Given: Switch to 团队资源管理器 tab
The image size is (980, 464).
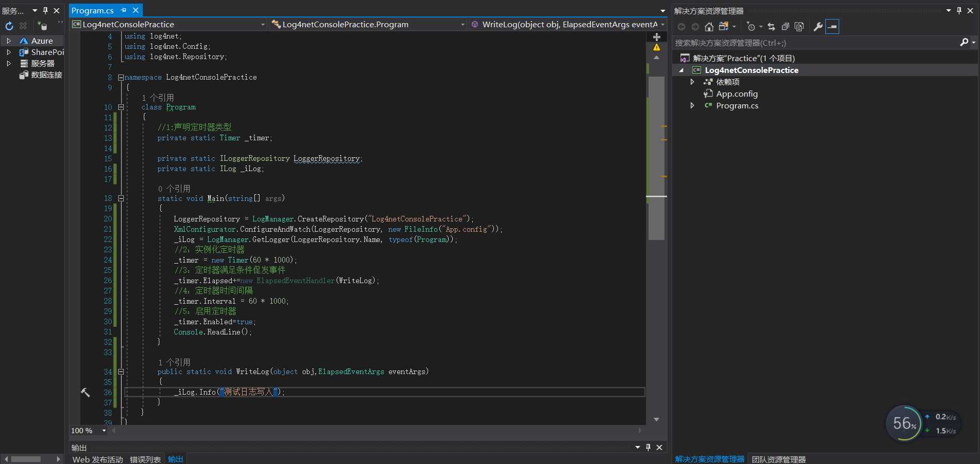Looking at the screenshot, I should pyautogui.click(x=779, y=459).
